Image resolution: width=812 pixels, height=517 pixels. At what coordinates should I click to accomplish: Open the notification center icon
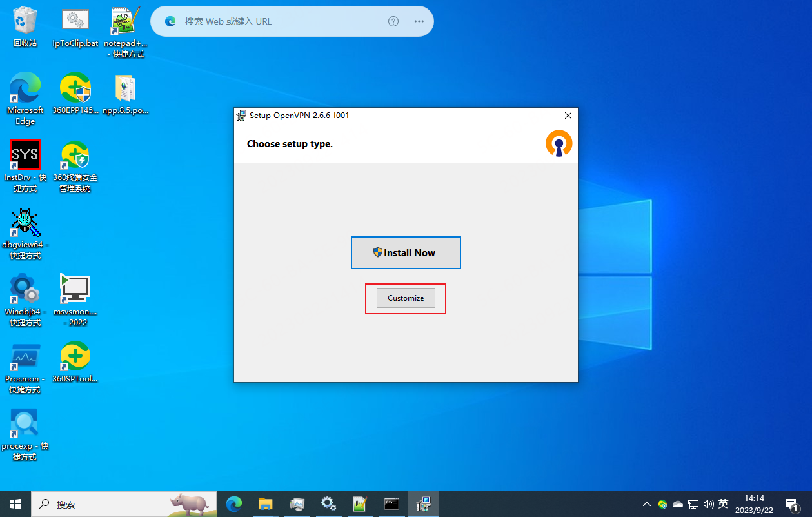click(791, 504)
